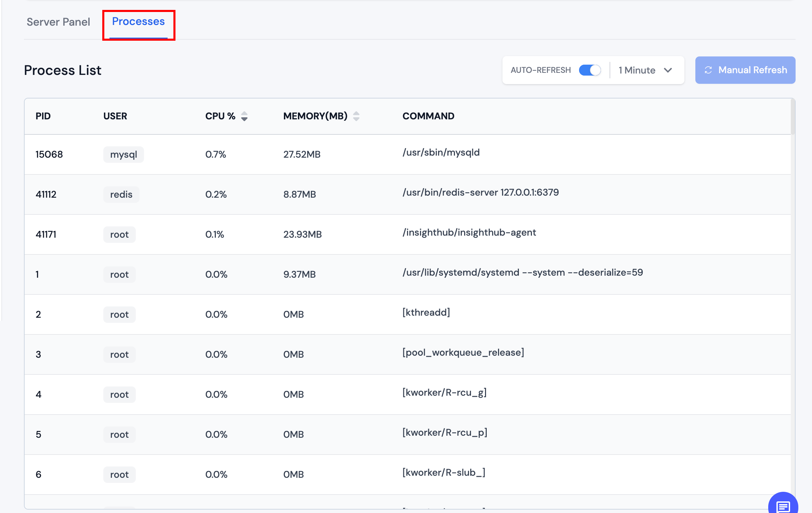The width and height of the screenshot is (812, 513).
Task: Click the COMMAND column header
Action: (x=428, y=116)
